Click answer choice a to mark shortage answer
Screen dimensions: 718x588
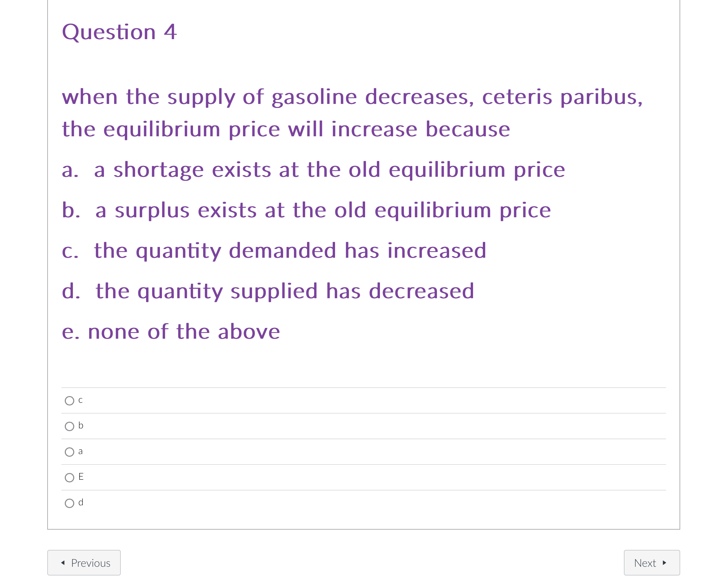(x=70, y=452)
